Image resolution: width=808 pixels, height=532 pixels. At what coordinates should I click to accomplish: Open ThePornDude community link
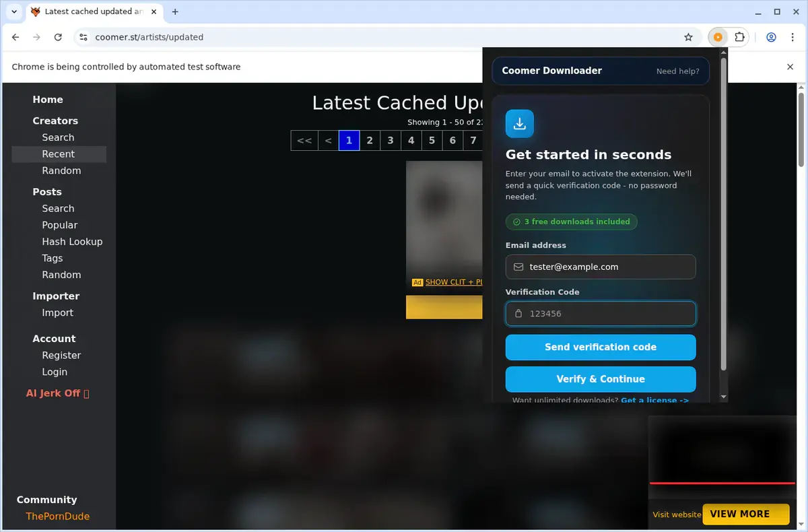58,517
